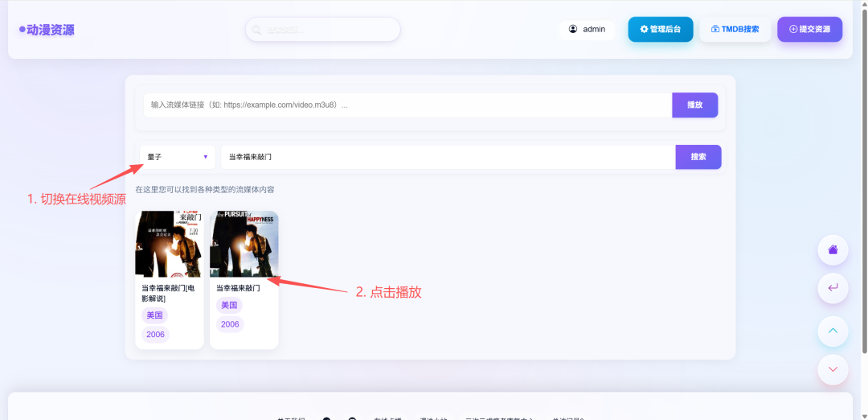Click the floating up chevron button
This screenshot has height=420, width=868.
[x=833, y=331]
